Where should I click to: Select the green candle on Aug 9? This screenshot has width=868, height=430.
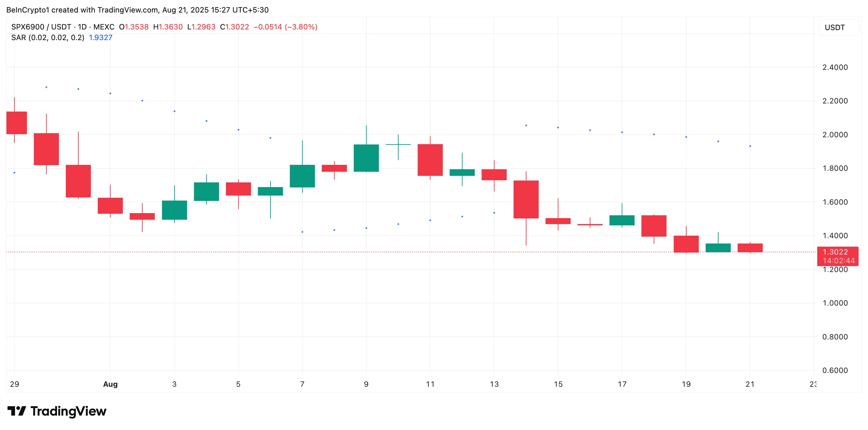(366, 158)
